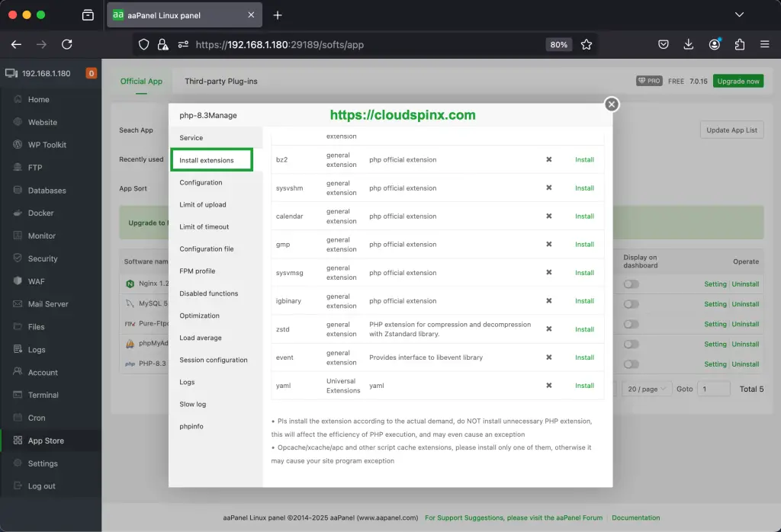Viewport: 781px width, 532px height.
Task: Select Configuration file in PHP menu
Action: click(207, 249)
